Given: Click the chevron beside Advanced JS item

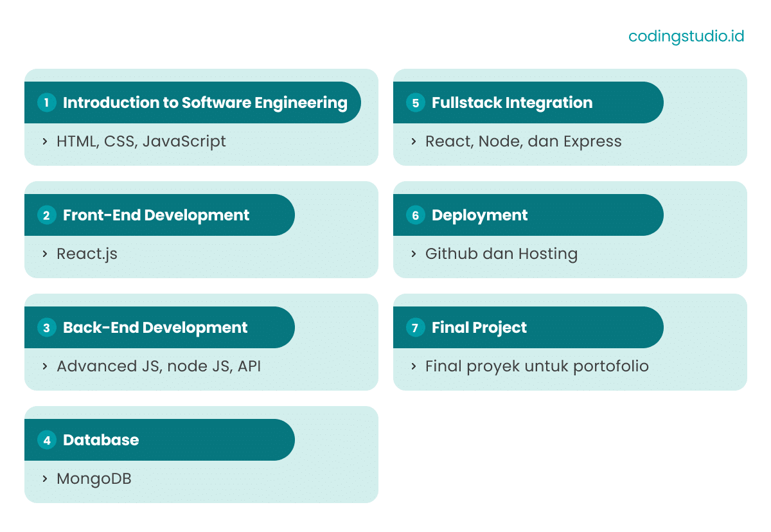Looking at the screenshot, I should click(x=44, y=366).
